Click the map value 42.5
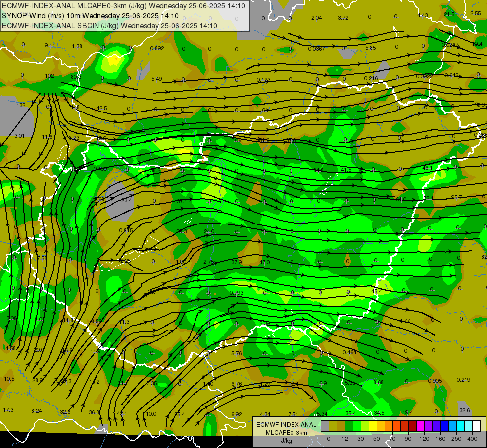 (x=102, y=108)
